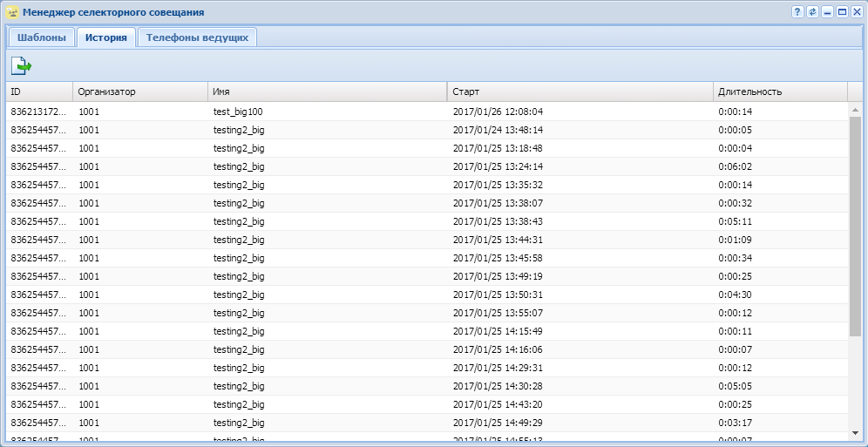Select the История tab

106,37
